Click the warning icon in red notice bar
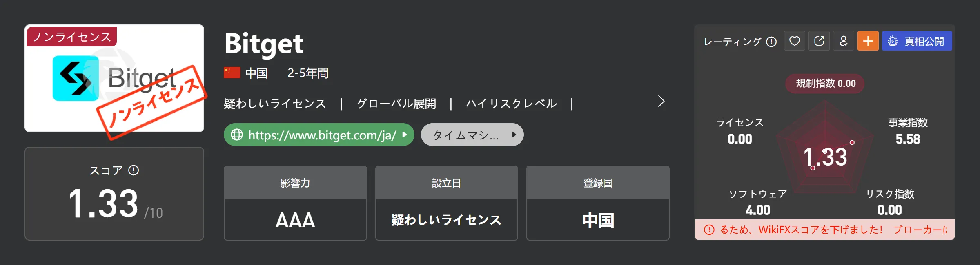980x265 pixels. [x=709, y=230]
